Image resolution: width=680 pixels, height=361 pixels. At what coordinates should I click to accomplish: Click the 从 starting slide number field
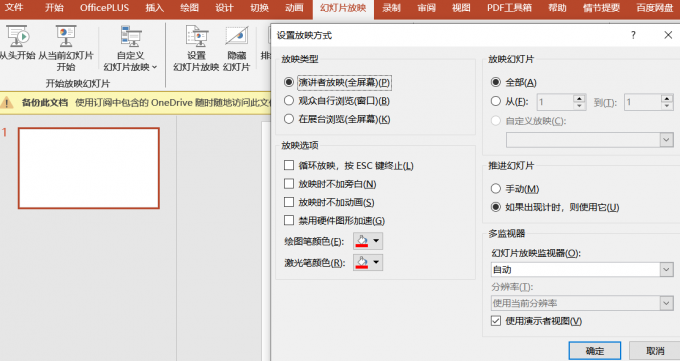click(555, 102)
